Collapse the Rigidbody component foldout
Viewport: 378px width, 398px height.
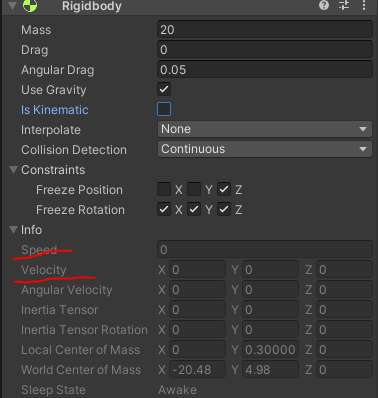[13, 6]
